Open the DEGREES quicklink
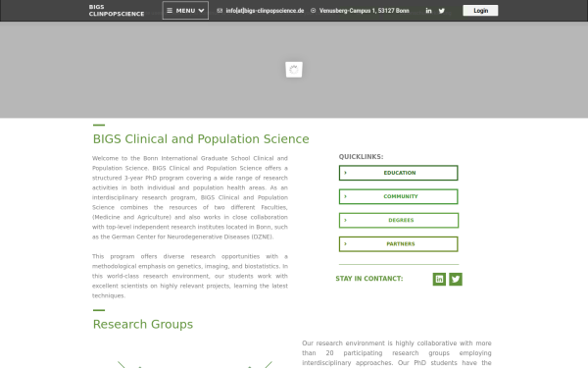 pyautogui.click(x=399, y=220)
